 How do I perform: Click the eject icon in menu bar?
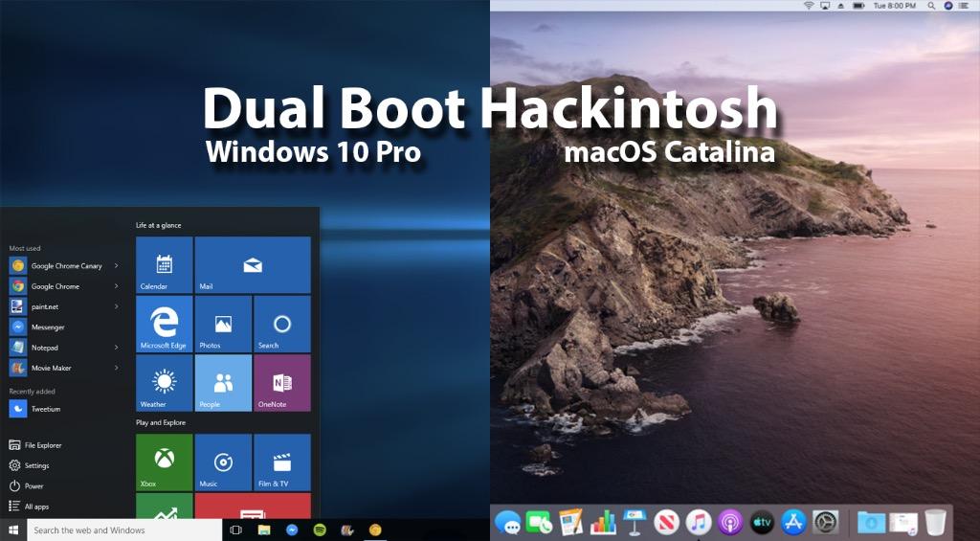click(841, 5)
